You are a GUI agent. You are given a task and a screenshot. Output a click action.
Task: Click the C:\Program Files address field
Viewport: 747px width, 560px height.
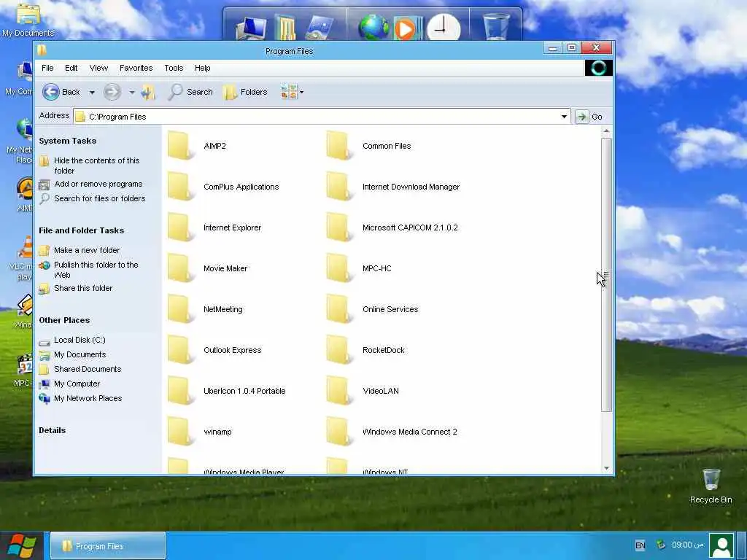[x=322, y=117]
